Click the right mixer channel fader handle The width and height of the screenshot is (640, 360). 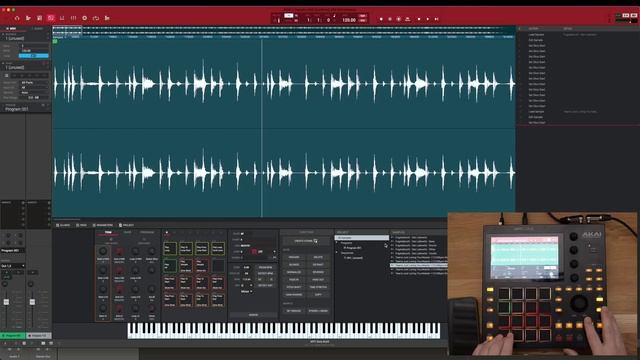pyautogui.click(x=32, y=302)
